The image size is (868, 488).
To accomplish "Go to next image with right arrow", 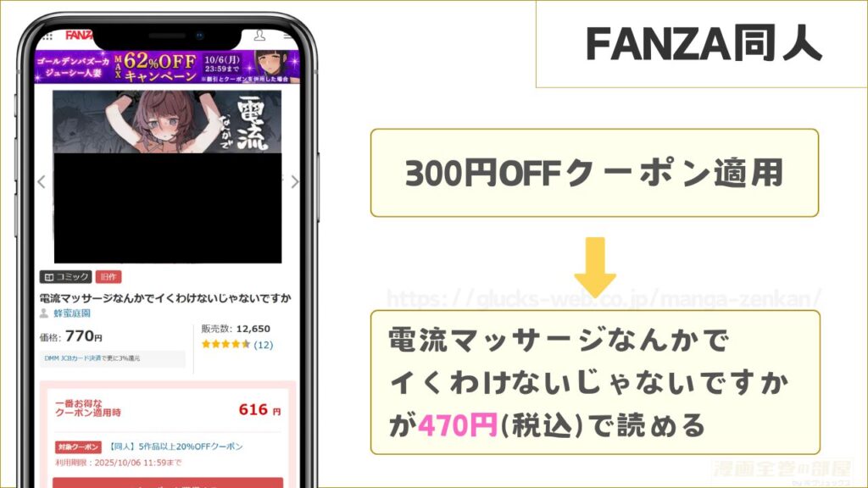I will 294,181.
